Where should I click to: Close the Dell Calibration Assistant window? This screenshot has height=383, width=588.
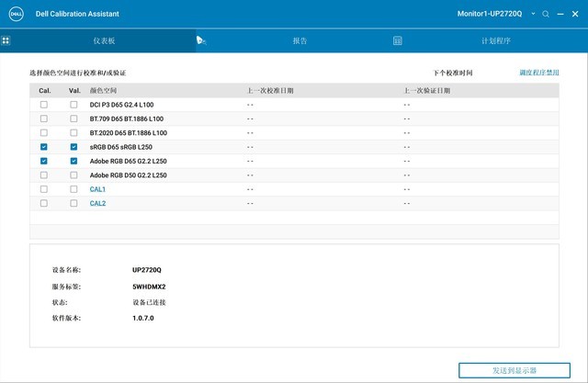click(575, 14)
